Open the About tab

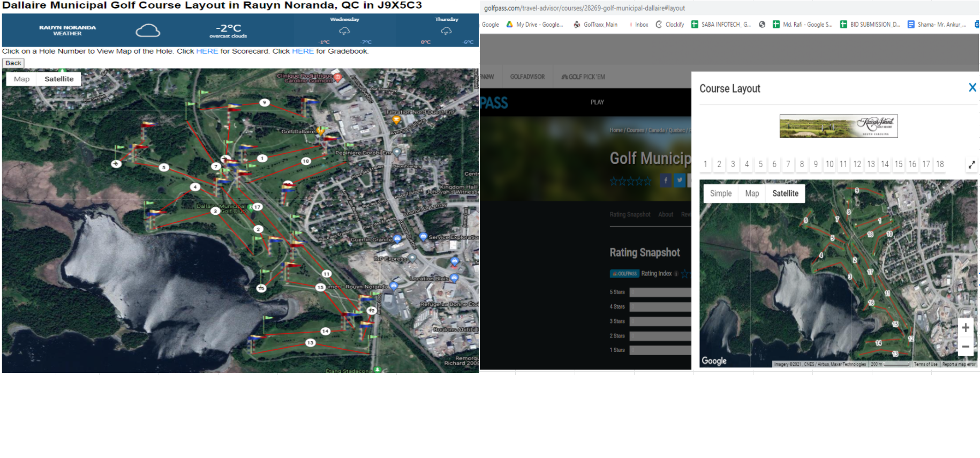[x=666, y=214]
